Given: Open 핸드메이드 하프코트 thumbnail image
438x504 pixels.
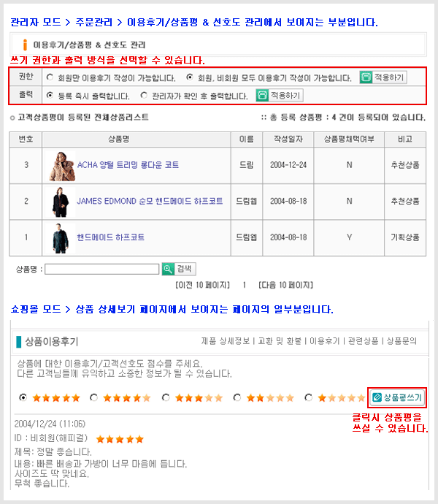Looking at the screenshot, I should [x=61, y=238].
